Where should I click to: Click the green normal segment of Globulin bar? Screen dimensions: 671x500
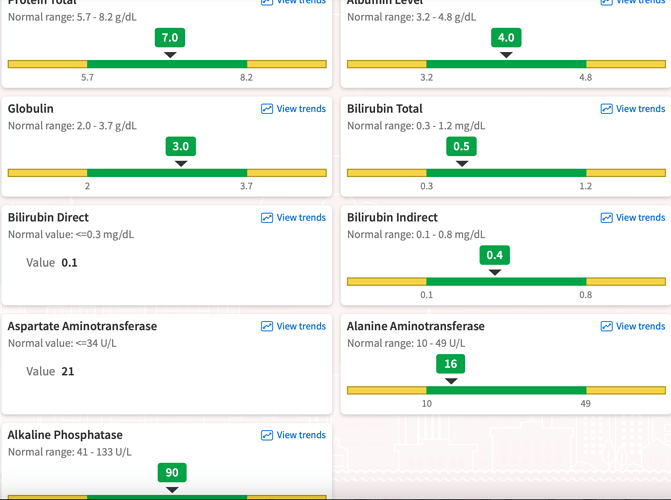pos(167,173)
